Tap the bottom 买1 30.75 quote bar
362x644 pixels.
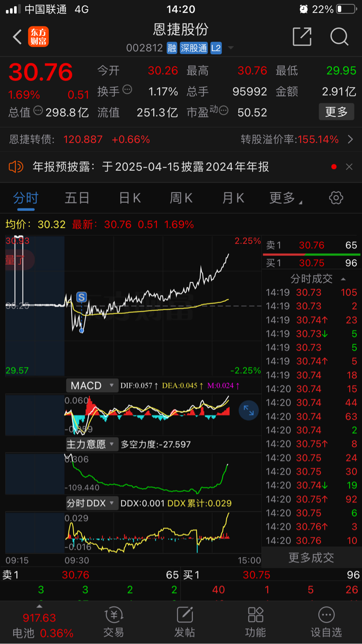271,575
